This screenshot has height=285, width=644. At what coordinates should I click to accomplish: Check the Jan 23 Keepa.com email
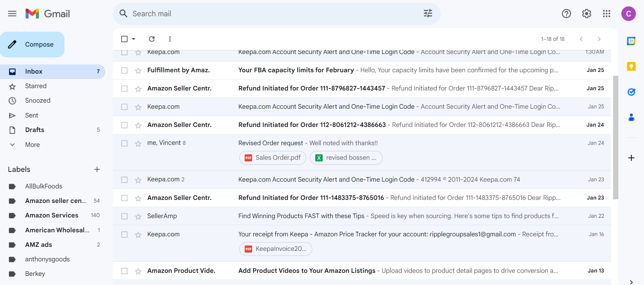click(x=124, y=180)
